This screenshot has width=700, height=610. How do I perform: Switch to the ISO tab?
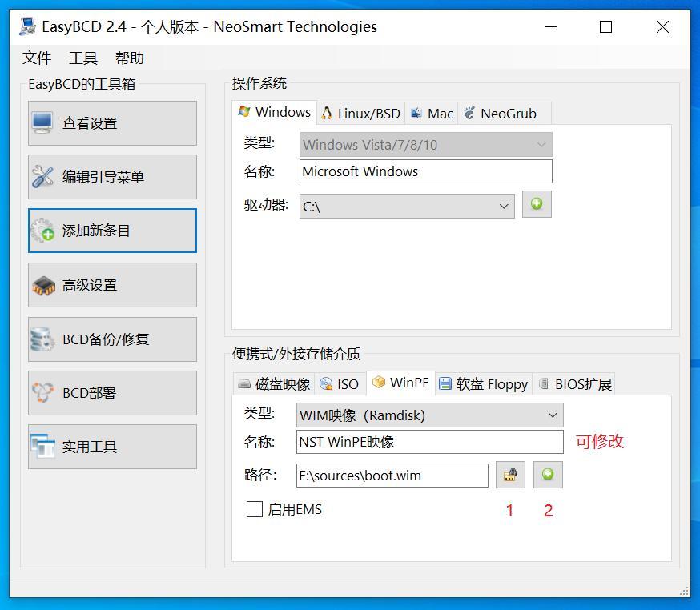tap(340, 384)
